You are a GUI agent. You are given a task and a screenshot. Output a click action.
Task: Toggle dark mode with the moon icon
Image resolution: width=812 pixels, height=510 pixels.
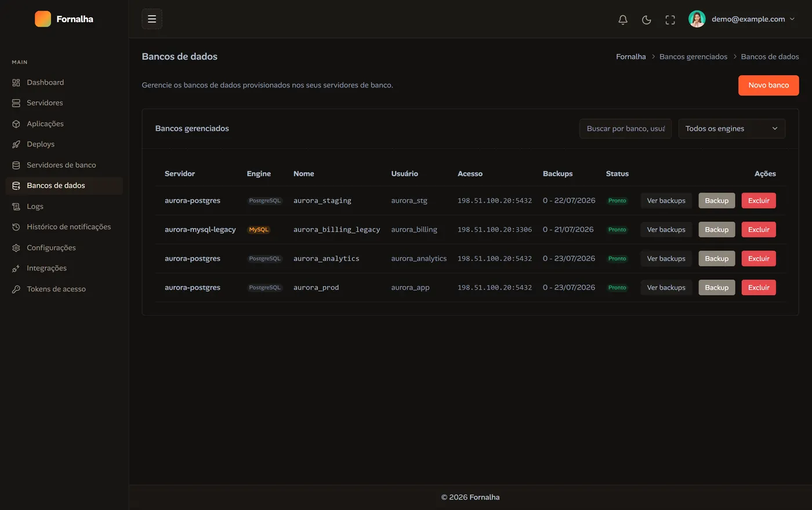647,20
